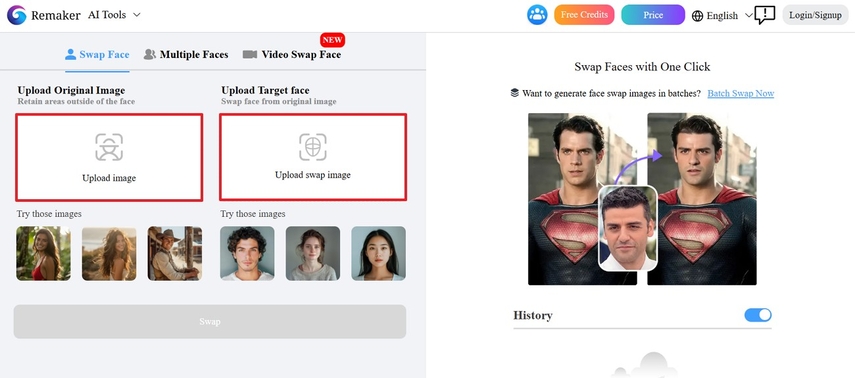
Task: Open the English language dropdown arrow
Action: 749,15
